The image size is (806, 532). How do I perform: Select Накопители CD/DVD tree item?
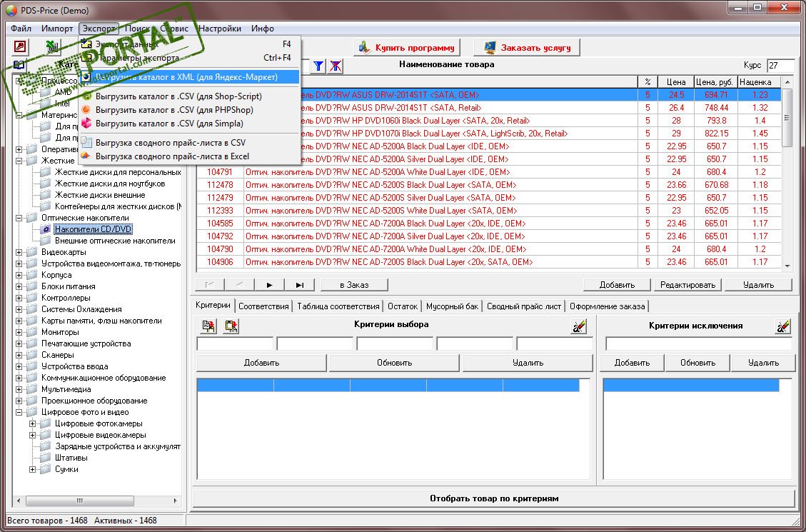(93, 229)
